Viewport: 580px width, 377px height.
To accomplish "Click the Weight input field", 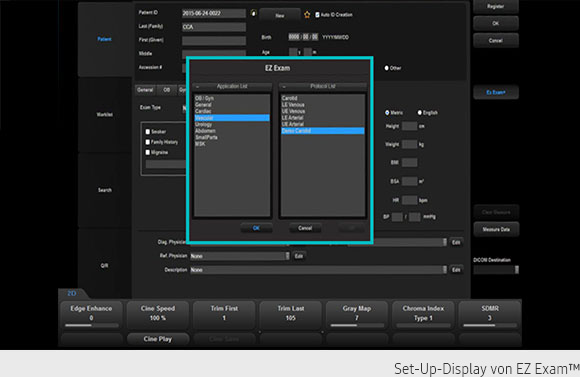I will [x=409, y=144].
